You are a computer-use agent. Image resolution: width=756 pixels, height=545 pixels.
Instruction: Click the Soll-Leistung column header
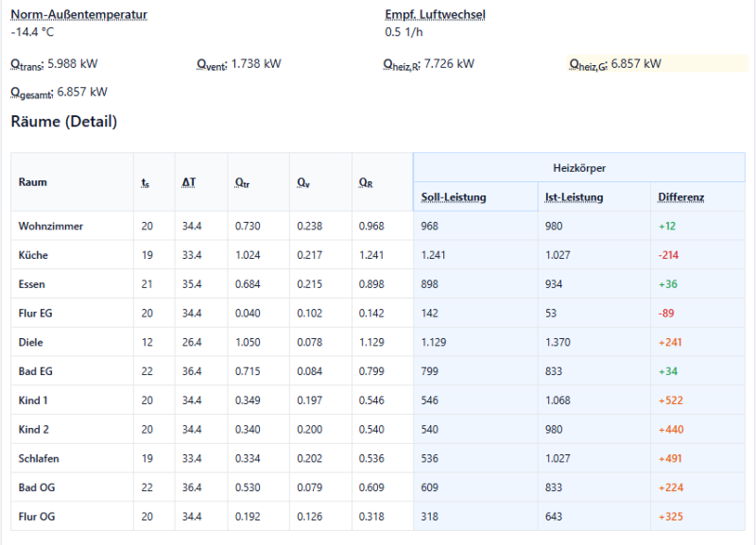[x=457, y=196]
